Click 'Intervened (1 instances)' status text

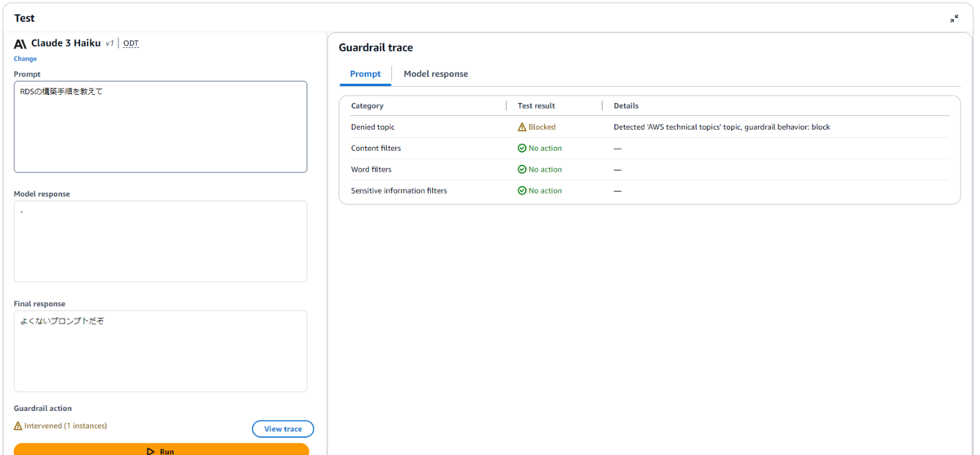click(65, 426)
